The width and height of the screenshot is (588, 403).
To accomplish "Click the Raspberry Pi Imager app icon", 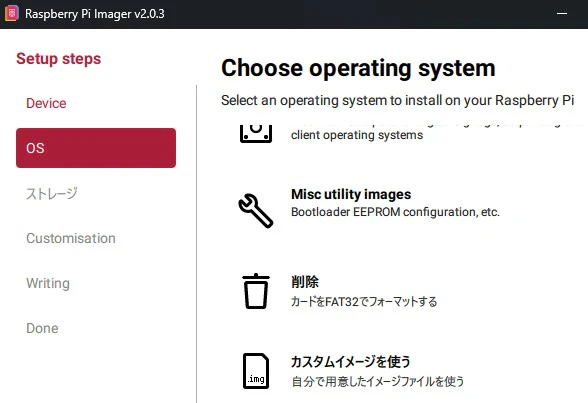I will click(x=12, y=13).
